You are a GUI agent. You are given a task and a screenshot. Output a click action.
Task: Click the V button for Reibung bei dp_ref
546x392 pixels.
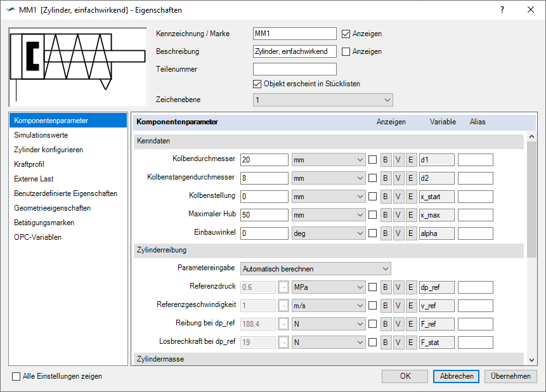[x=398, y=323]
